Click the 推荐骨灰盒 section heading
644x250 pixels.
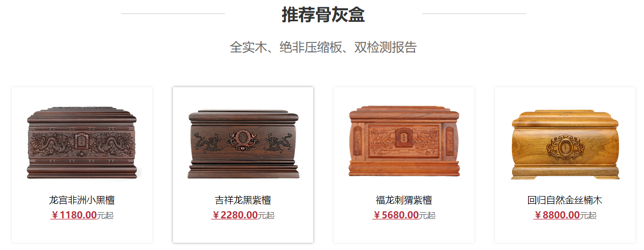tap(323, 15)
